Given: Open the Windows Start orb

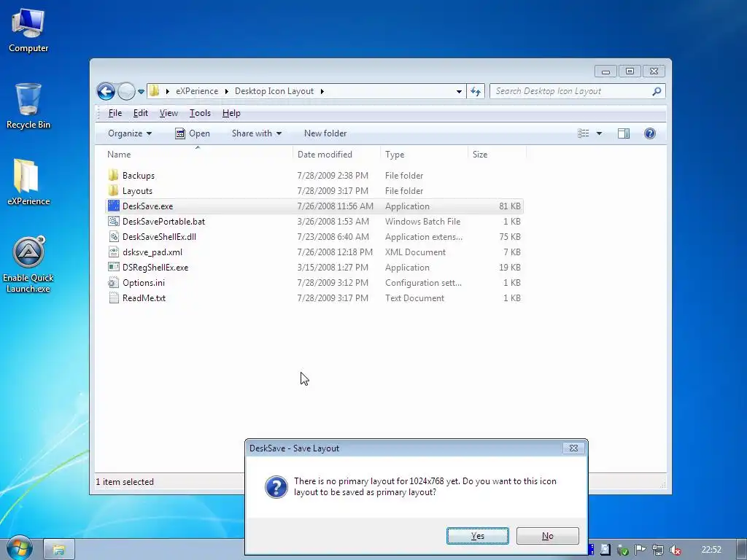Looking at the screenshot, I should pos(19,548).
